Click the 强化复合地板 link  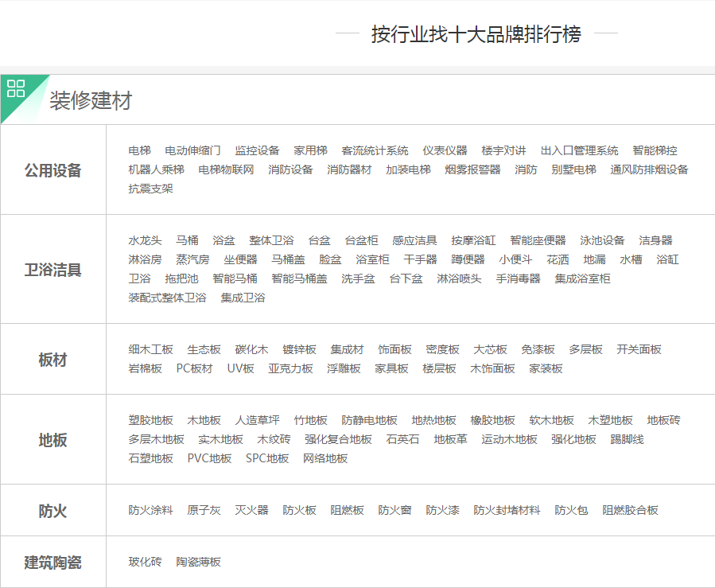click(338, 439)
